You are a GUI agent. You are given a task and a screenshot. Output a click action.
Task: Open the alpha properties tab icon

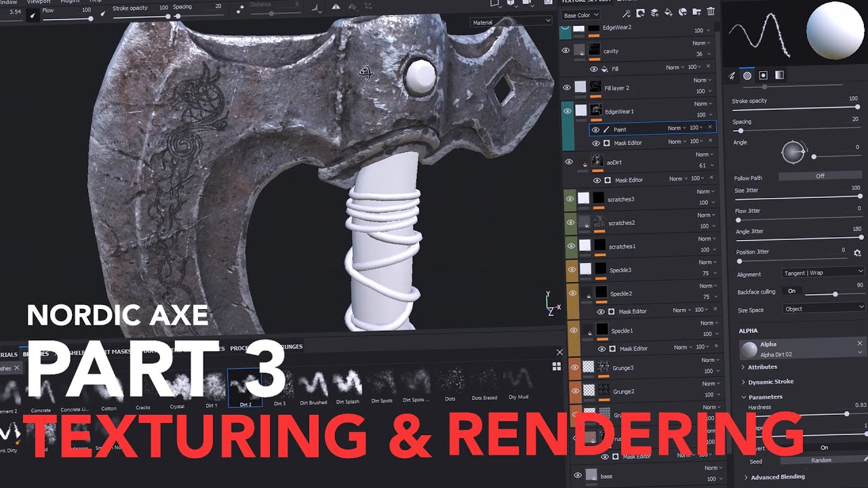747,76
